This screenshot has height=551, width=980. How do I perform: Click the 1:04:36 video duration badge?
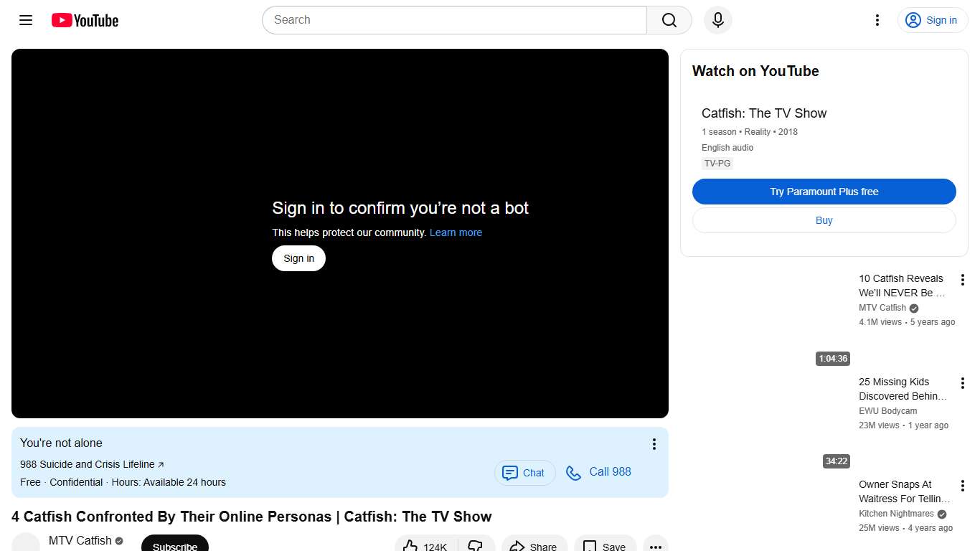(x=832, y=358)
